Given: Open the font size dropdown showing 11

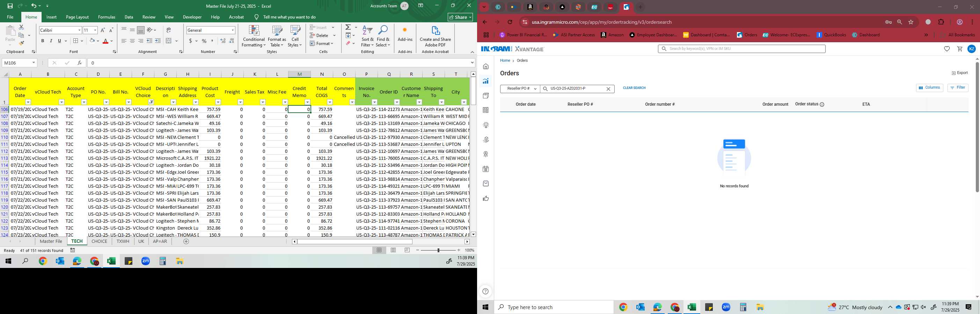Looking at the screenshot, I should pyautogui.click(x=95, y=30).
